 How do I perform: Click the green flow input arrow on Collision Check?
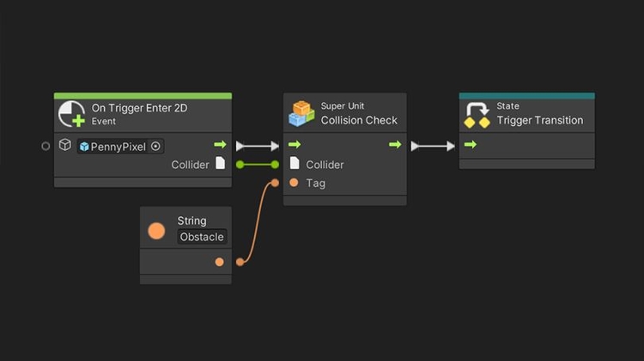point(295,145)
